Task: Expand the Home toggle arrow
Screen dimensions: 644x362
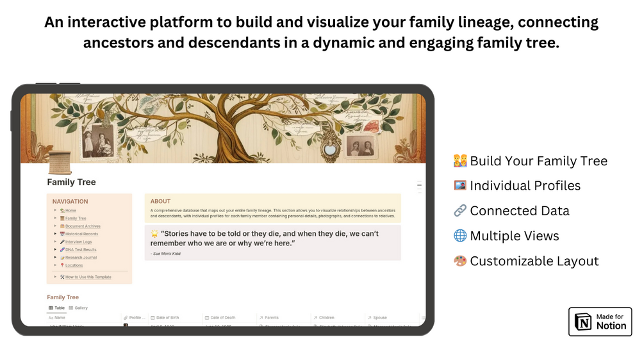Action: 56,210
